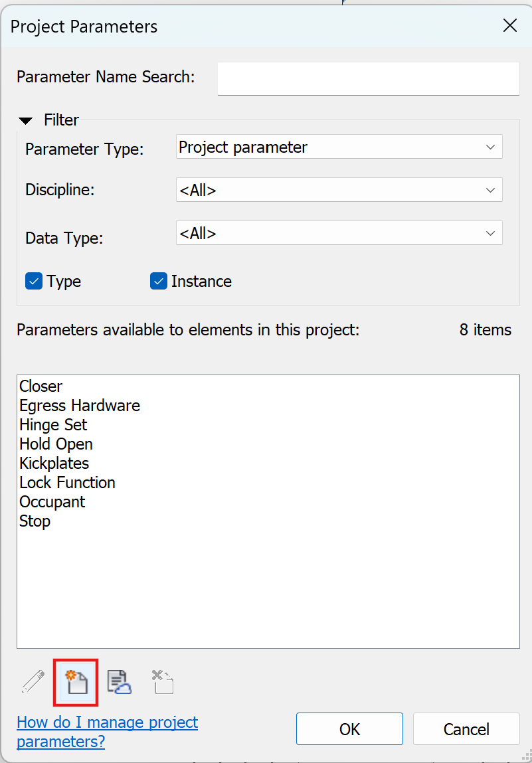
Task: Select Hinge Set in the list
Action: coord(53,425)
